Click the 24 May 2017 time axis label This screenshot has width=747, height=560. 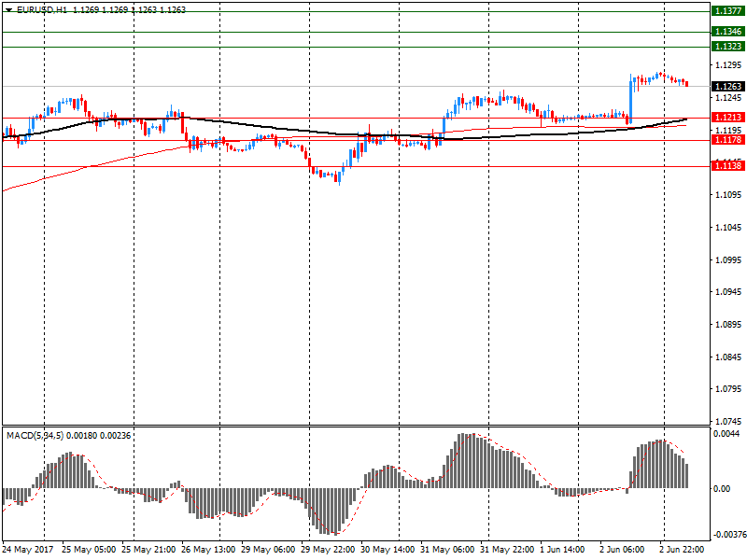point(28,550)
